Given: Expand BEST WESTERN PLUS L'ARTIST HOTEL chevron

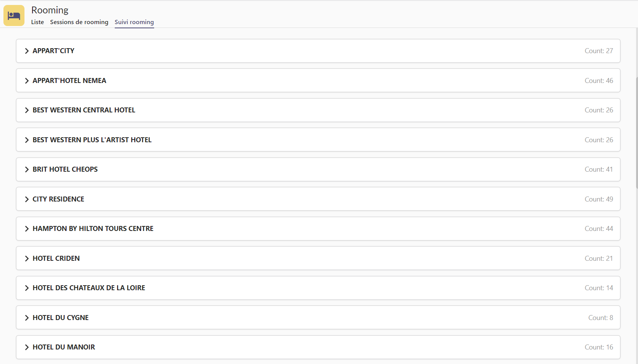Looking at the screenshot, I should pyautogui.click(x=27, y=140).
